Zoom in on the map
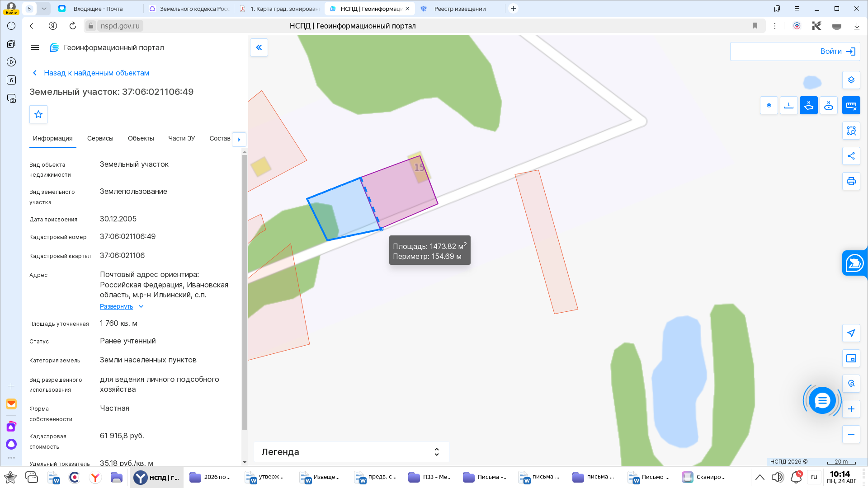Image resolution: width=868 pixels, height=488 pixels. 851,409
